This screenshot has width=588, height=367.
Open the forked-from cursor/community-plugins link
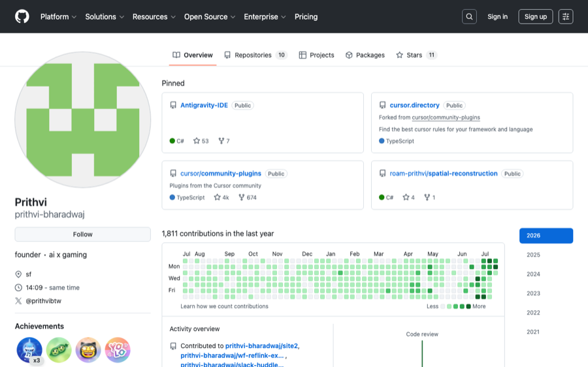point(446,118)
